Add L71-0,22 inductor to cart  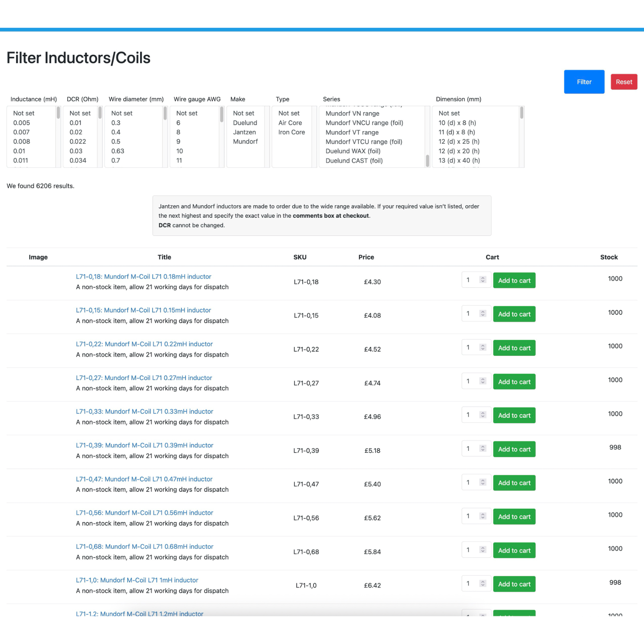tap(514, 348)
